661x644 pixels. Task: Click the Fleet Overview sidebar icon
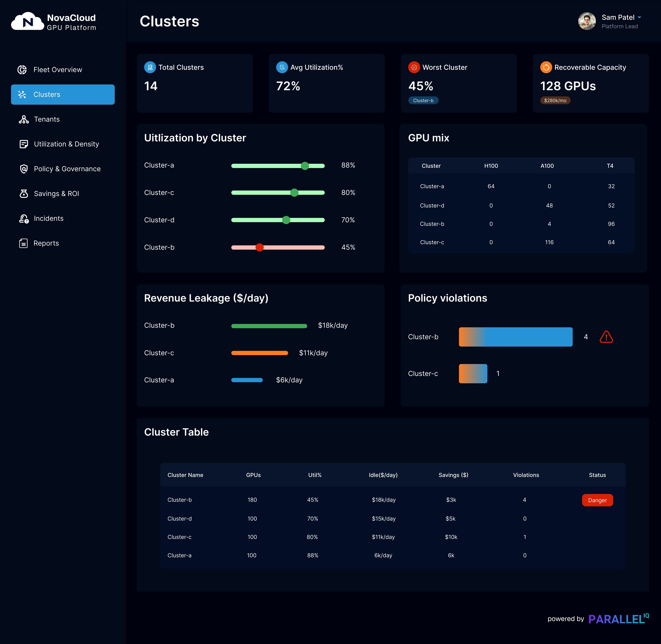coord(22,70)
